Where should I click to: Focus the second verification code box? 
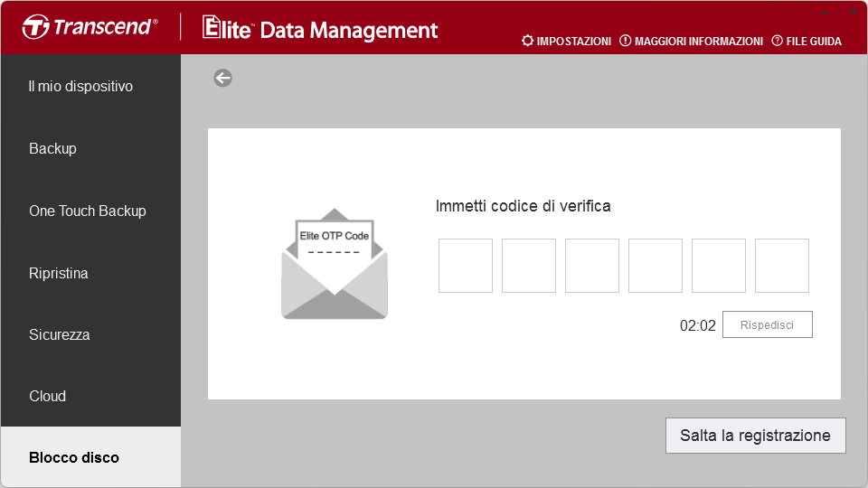pos(529,266)
